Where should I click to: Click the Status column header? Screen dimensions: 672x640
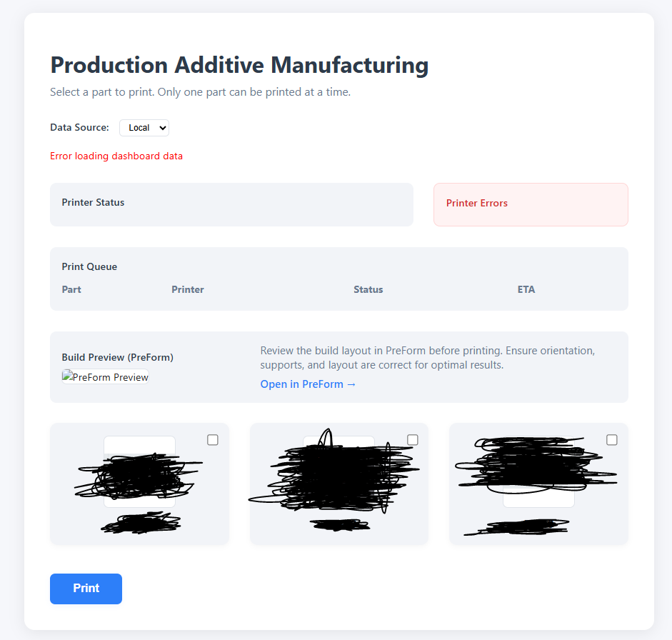(x=368, y=289)
